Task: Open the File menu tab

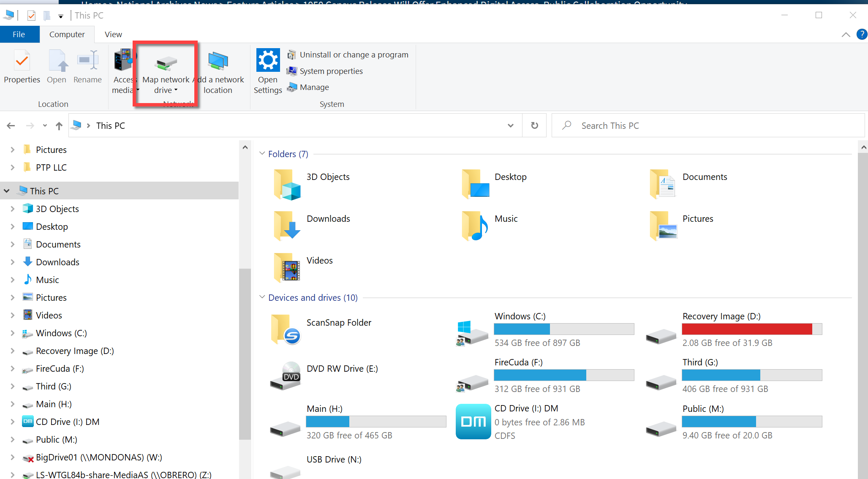Action: [x=19, y=34]
